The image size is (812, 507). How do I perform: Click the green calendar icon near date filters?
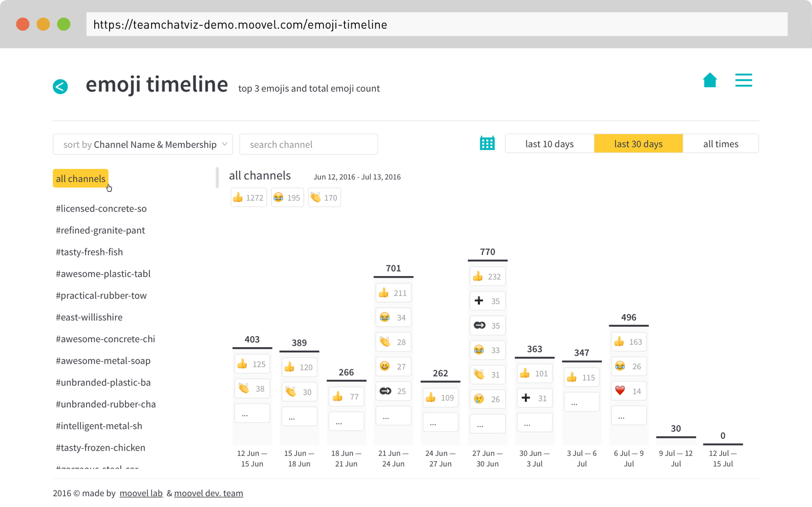(x=487, y=143)
